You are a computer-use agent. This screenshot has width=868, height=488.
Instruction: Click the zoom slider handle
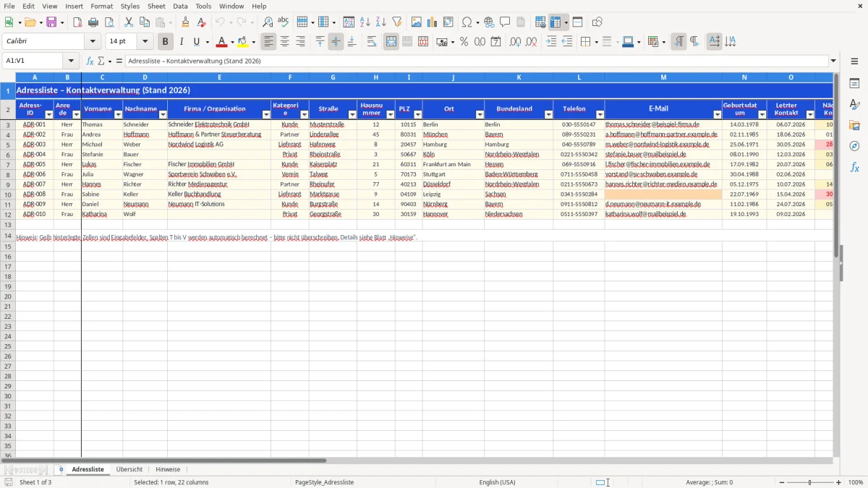pyautogui.click(x=810, y=482)
